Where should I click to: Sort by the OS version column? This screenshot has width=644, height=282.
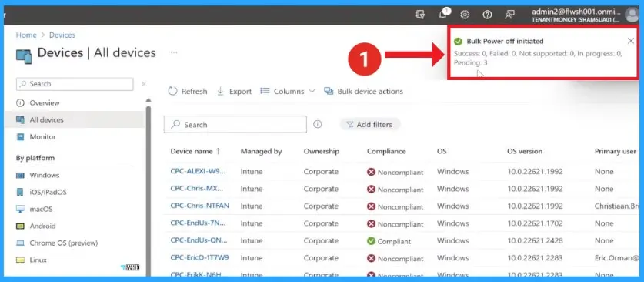point(525,151)
